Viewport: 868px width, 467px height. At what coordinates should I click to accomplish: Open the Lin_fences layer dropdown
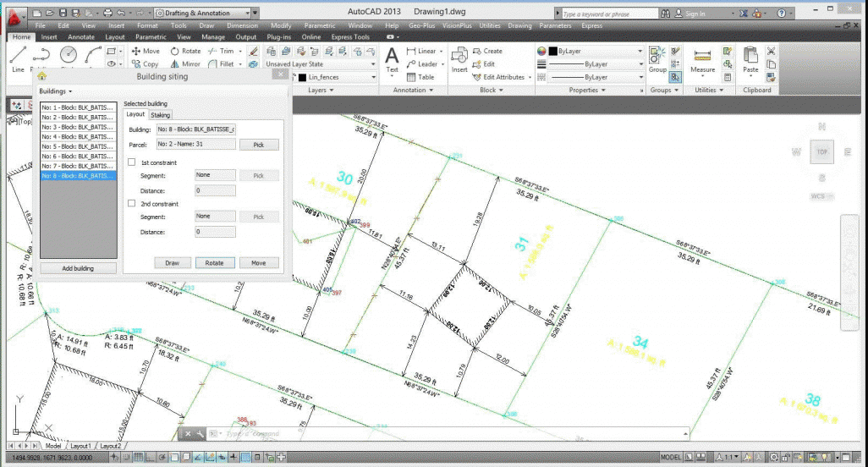pyautogui.click(x=337, y=78)
